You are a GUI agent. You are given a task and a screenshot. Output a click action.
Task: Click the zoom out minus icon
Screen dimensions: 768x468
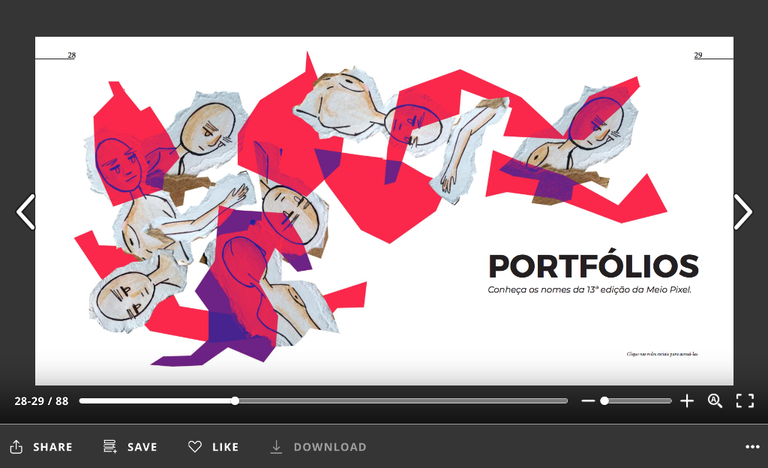[x=588, y=401]
